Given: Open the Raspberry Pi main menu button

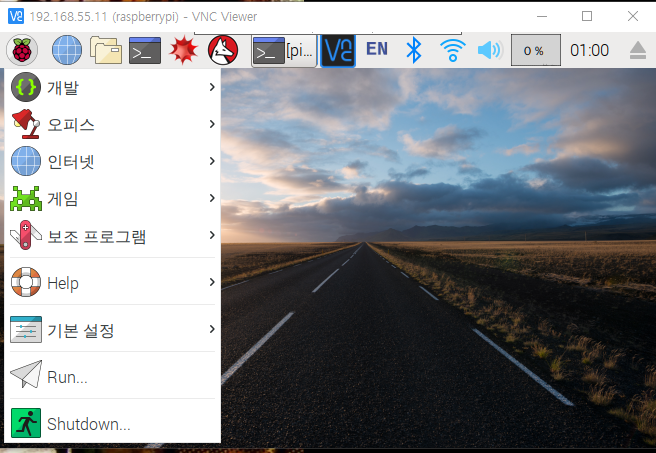Looking at the screenshot, I should point(22,50).
